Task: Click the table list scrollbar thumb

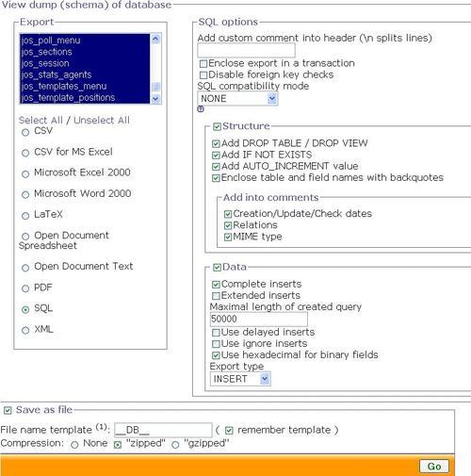Action: (x=155, y=87)
